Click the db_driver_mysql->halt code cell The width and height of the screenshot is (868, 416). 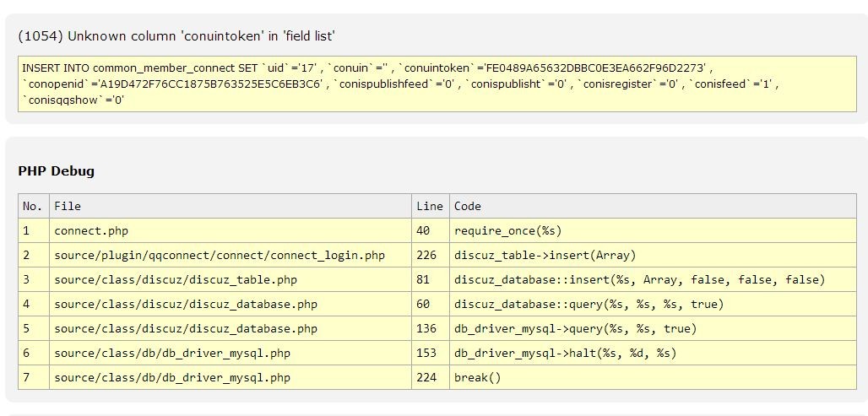tap(565, 353)
